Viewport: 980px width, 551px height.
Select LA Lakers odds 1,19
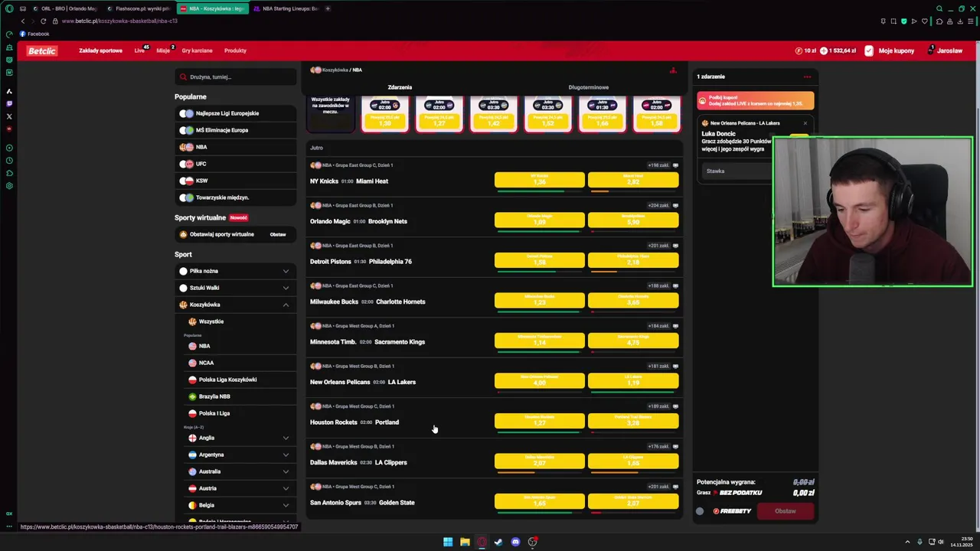(633, 380)
